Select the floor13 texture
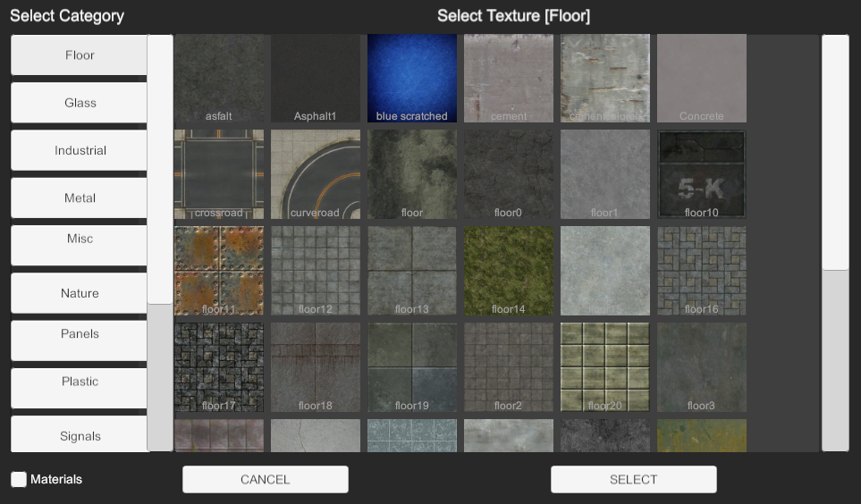861x504 pixels. 412,272
